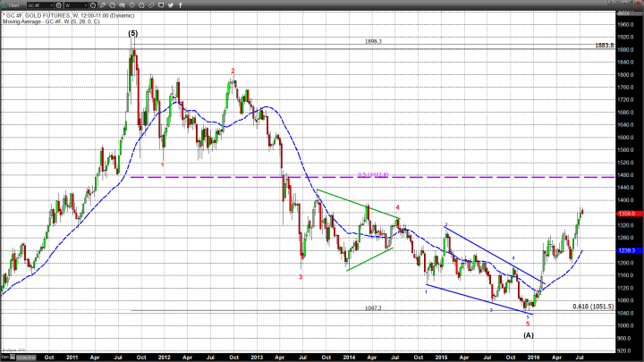Click the start date input field
The image size is (644, 362).
coord(26,358)
